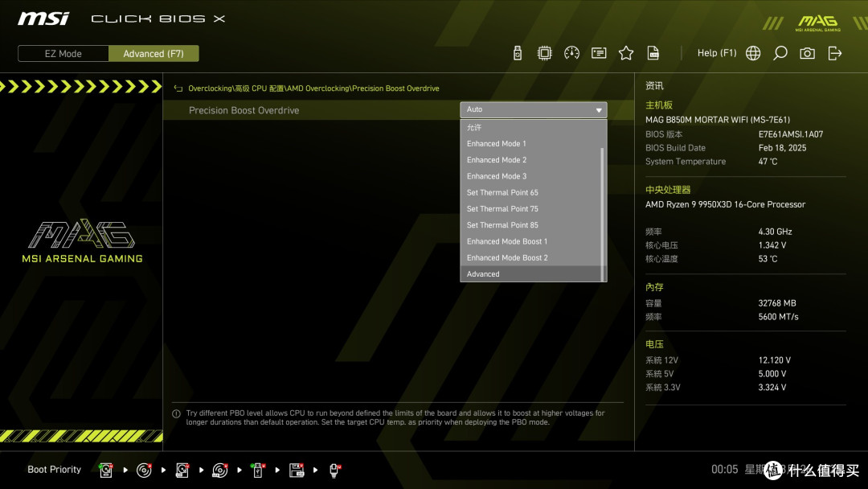
Task: Choose Enhanced Mode Boost 1
Action: pyautogui.click(x=530, y=241)
